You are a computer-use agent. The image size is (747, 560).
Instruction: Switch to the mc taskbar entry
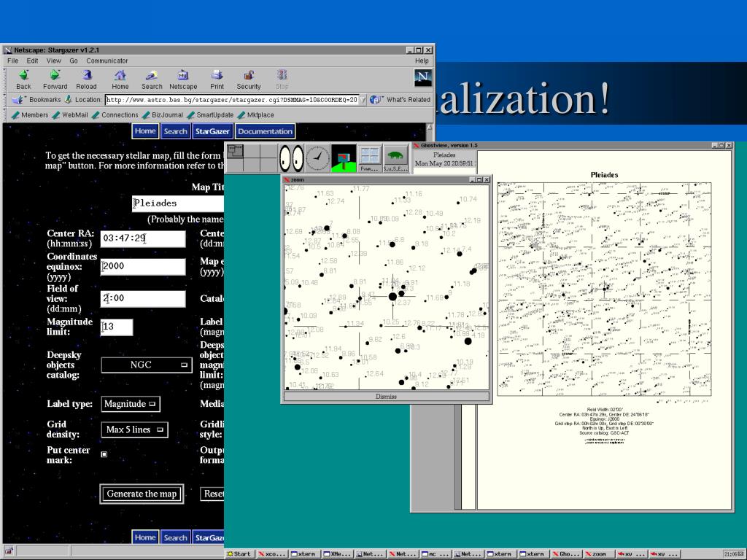tap(436, 554)
